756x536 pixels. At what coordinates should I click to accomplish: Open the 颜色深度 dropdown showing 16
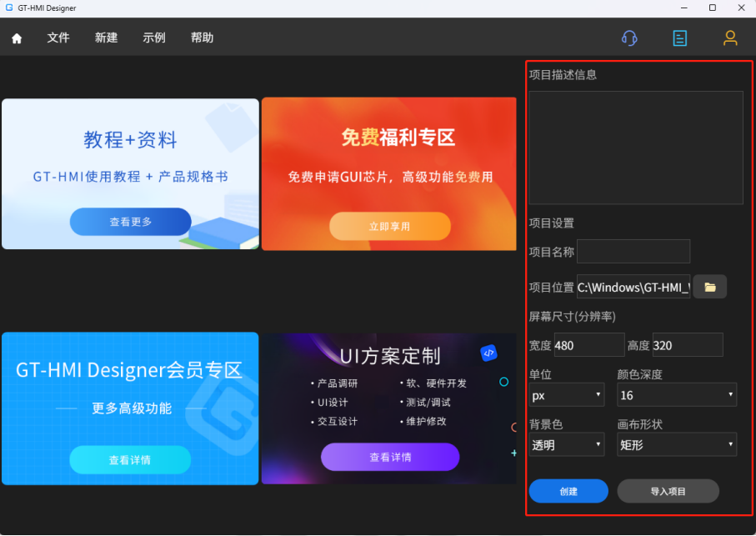(677, 395)
